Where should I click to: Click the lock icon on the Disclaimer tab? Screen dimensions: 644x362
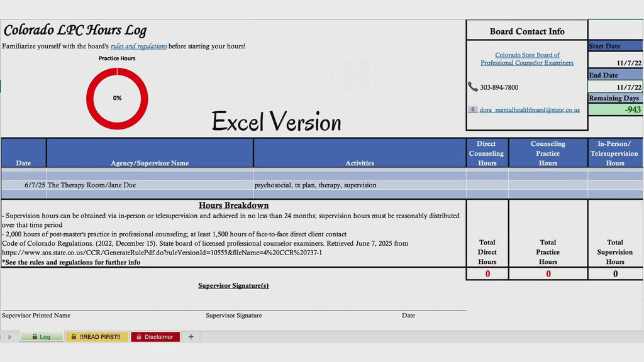(139, 337)
